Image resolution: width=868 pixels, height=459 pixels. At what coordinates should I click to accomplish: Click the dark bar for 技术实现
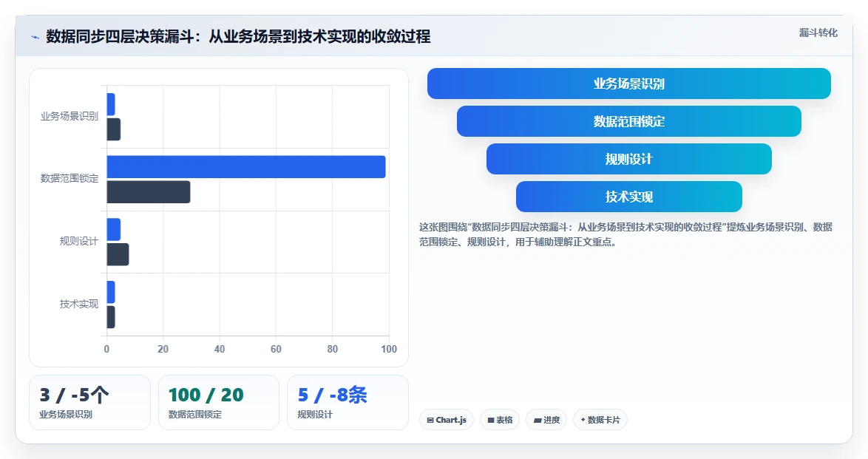[x=111, y=317]
